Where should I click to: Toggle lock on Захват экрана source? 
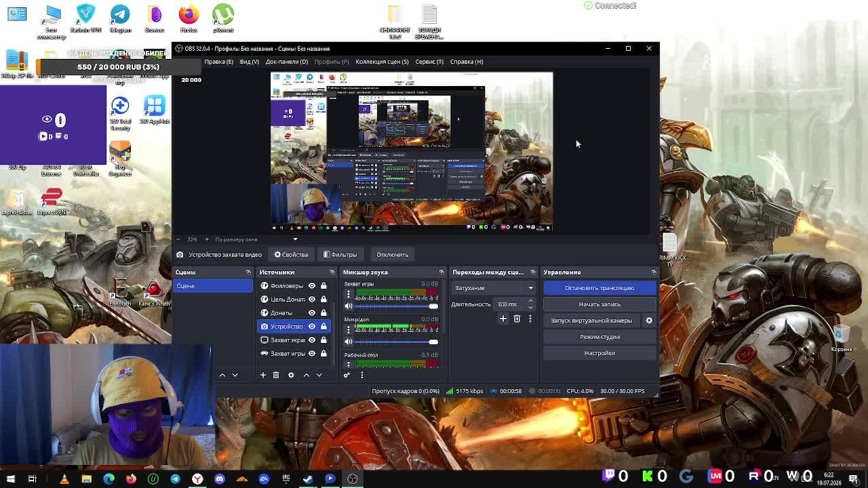pos(323,340)
